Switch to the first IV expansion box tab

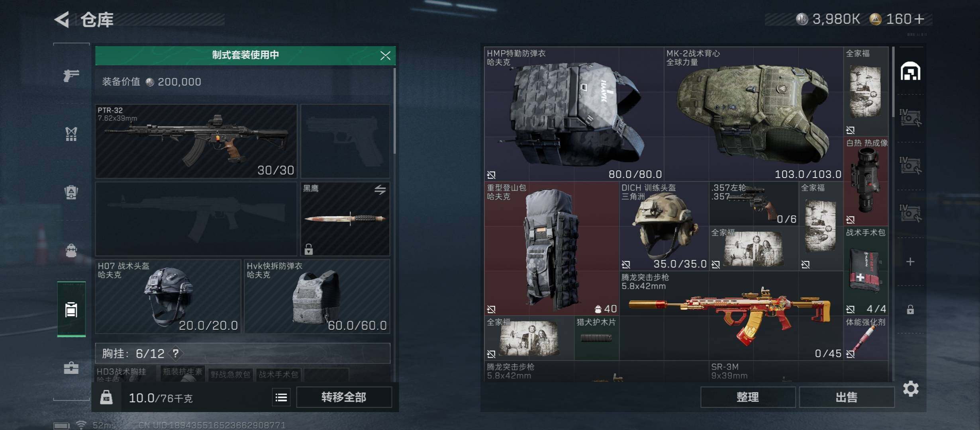click(x=910, y=118)
